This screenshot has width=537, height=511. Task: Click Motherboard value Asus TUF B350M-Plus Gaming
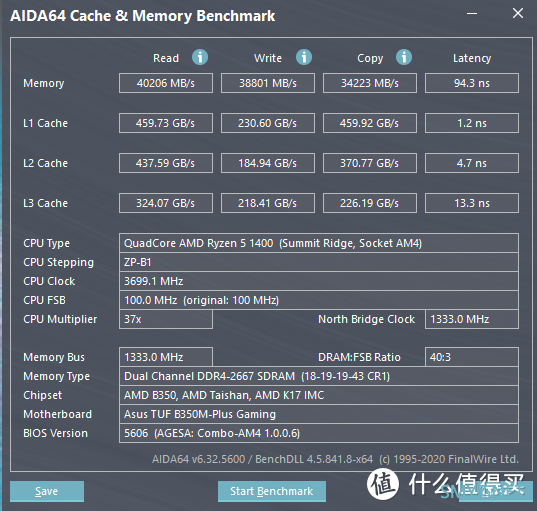click(319, 414)
